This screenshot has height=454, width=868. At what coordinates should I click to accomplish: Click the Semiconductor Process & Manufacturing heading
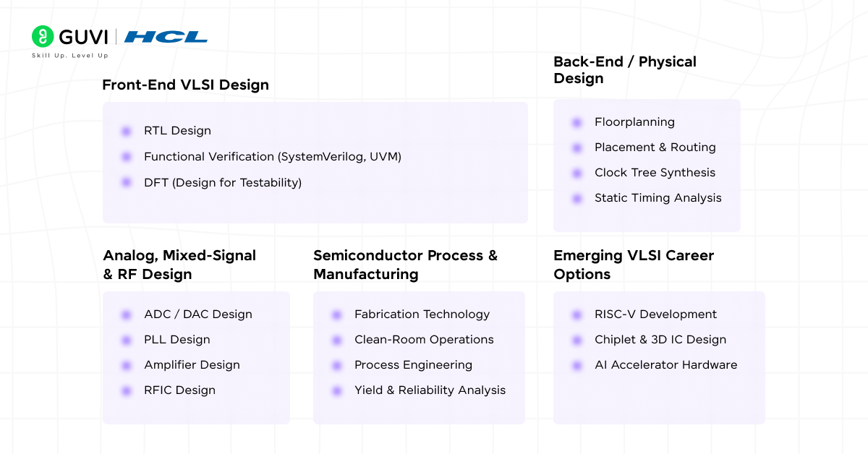click(405, 265)
